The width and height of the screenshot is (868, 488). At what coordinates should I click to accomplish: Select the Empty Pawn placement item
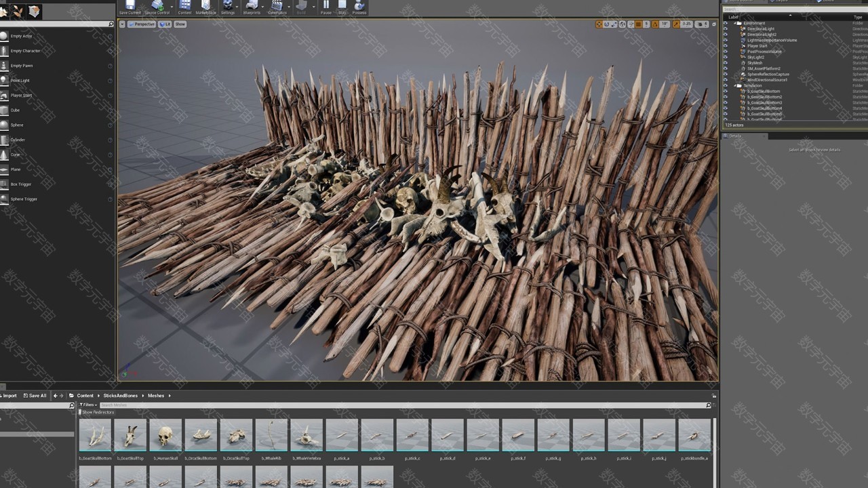(57, 66)
